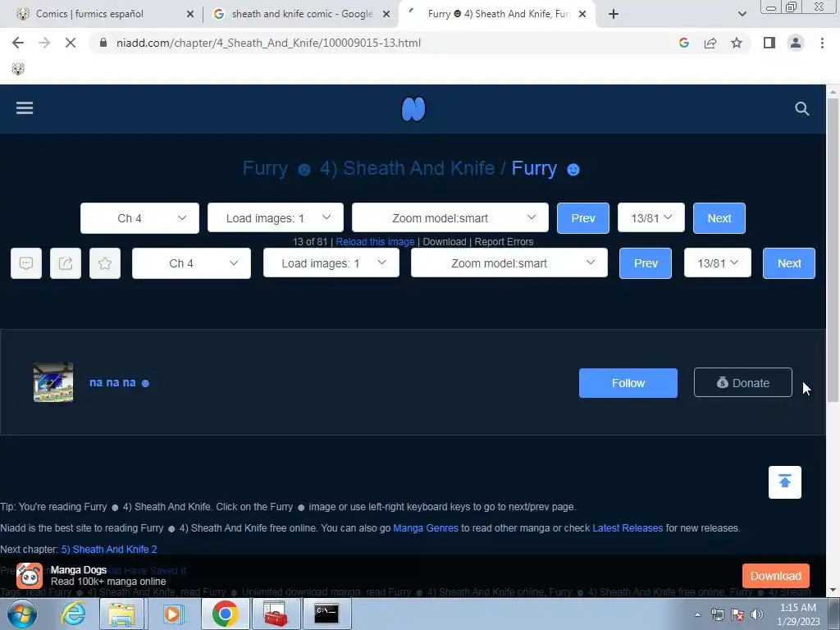Click the Download text link
This screenshot has height=630, width=840.
click(x=445, y=242)
